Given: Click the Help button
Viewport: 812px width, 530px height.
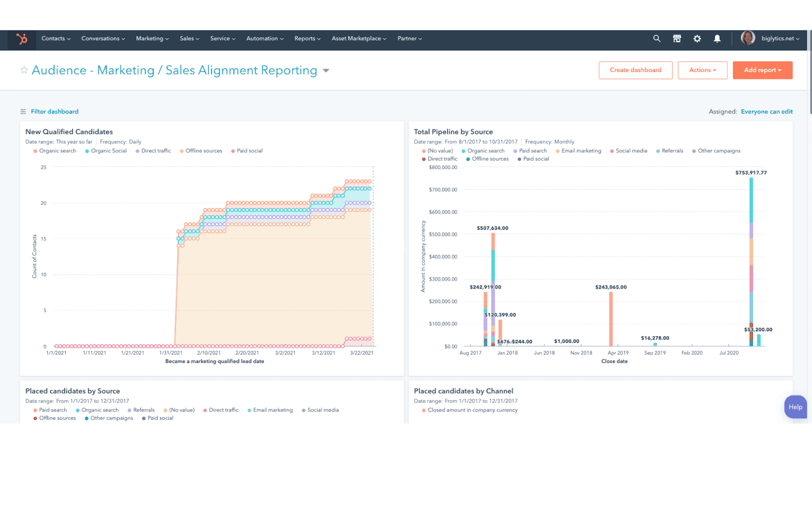Looking at the screenshot, I should tap(795, 407).
